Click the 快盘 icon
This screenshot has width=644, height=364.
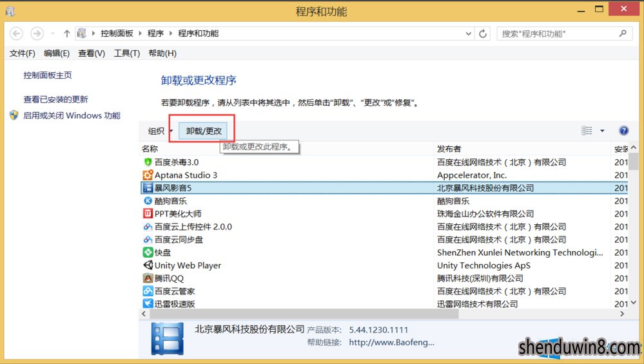[148, 253]
